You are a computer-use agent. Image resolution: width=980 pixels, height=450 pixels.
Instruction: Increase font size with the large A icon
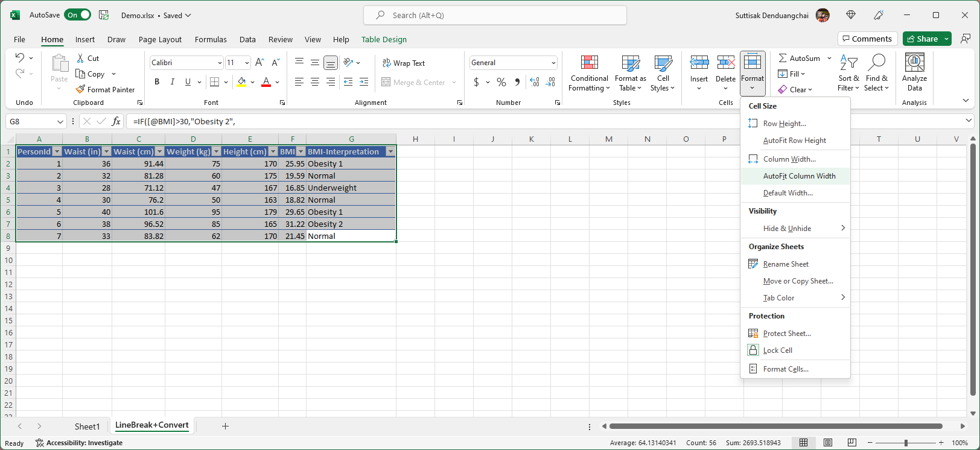(259, 62)
